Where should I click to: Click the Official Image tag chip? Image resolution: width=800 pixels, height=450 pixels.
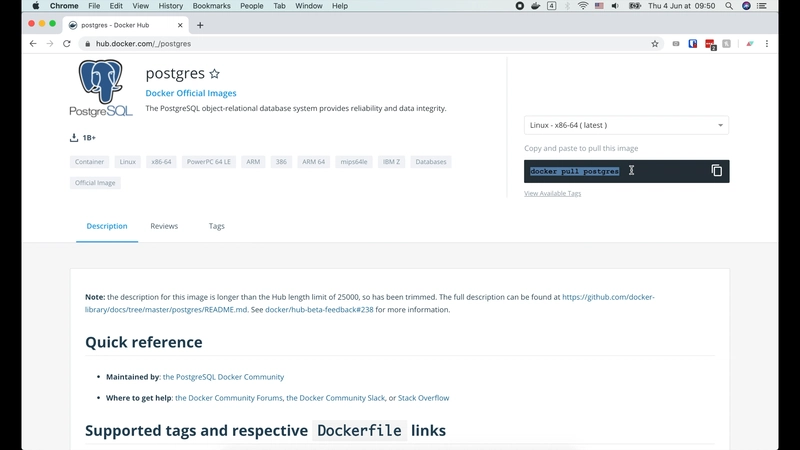click(x=95, y=183)
